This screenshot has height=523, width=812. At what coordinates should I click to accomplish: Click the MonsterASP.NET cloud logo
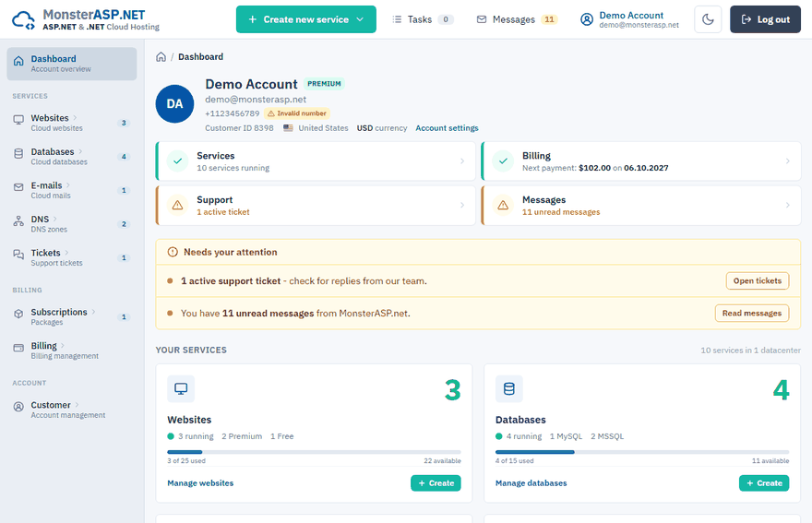(23, 19)
